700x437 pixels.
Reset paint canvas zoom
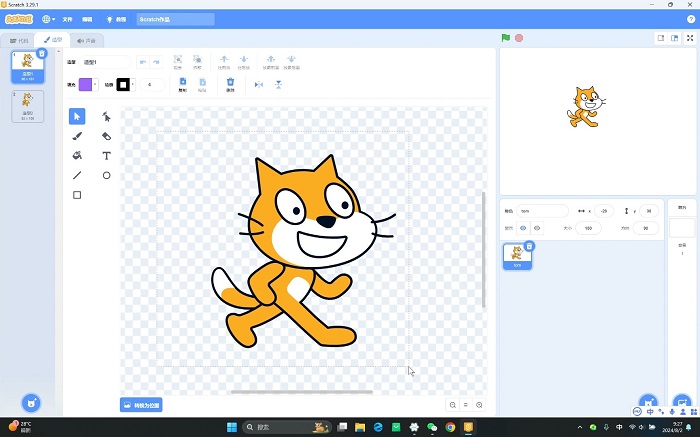click(466, 405)
